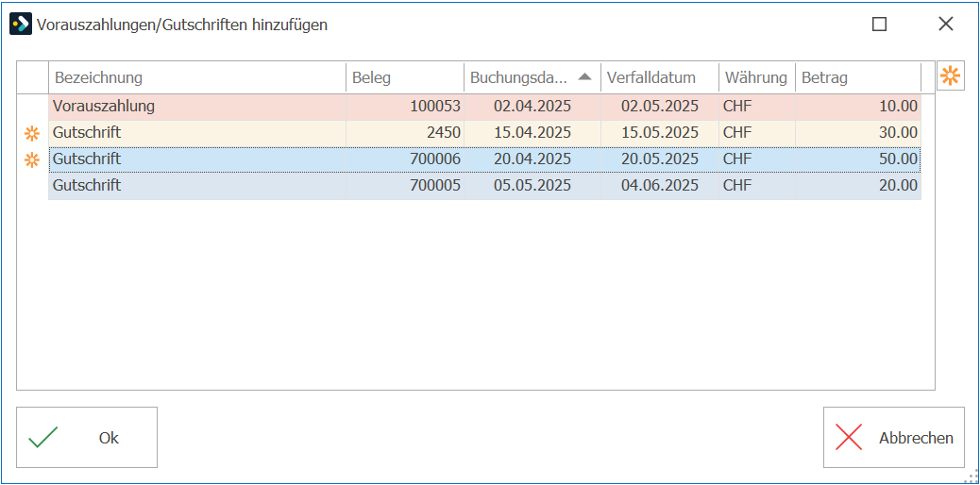Click the asterisk marker on Gutschrift 2450 row

[x=31, y=133]
